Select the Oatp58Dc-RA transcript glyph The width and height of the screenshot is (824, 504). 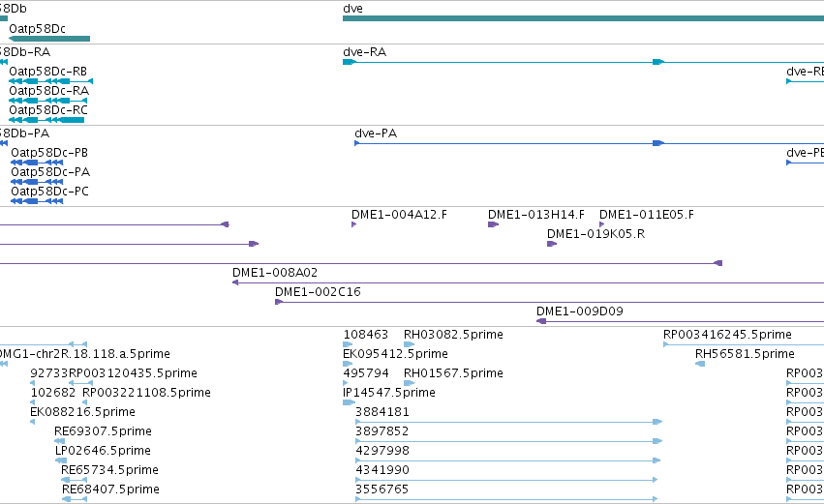point(47,101)
